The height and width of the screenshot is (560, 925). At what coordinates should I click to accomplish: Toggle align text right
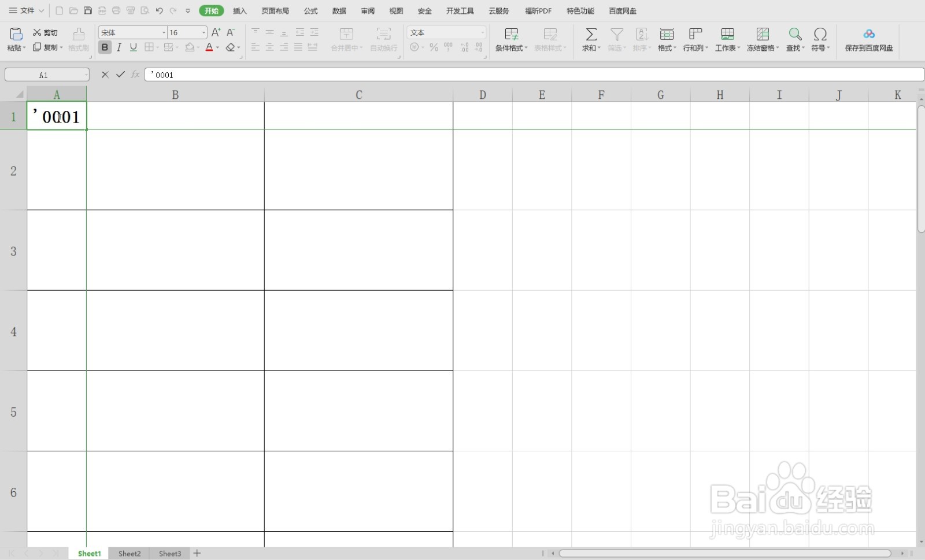coord(284,47)
